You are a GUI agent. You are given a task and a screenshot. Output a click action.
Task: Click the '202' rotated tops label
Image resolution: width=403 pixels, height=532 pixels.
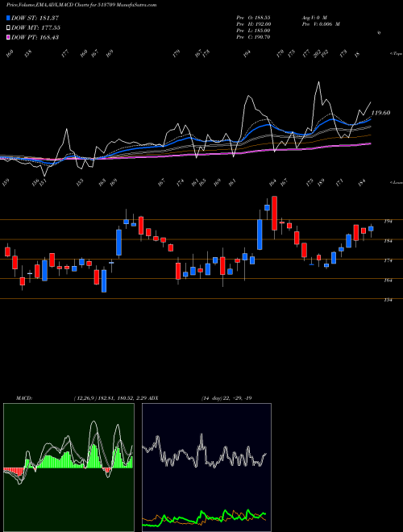[318, 54]
